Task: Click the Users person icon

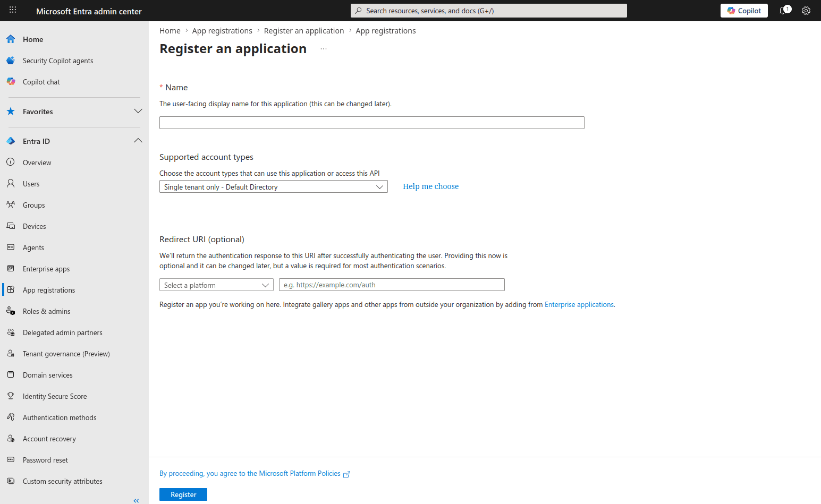Action: click(11, 183)
